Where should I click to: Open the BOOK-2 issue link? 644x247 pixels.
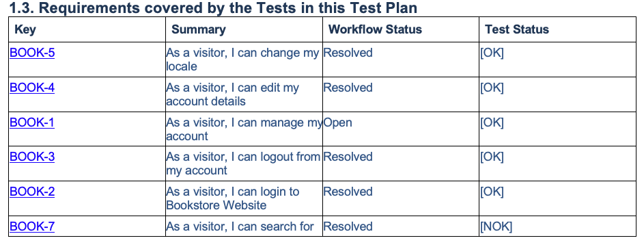(32, 192)
